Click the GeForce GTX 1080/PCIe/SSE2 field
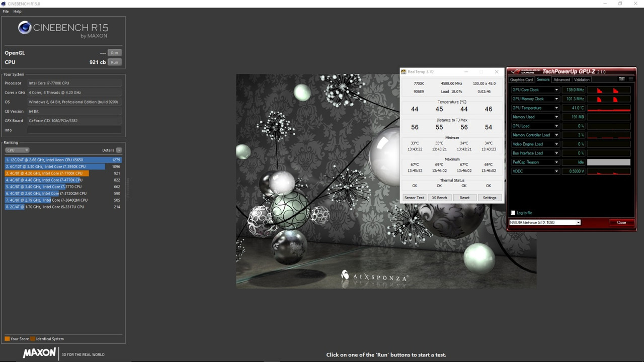 pos(74,121)
